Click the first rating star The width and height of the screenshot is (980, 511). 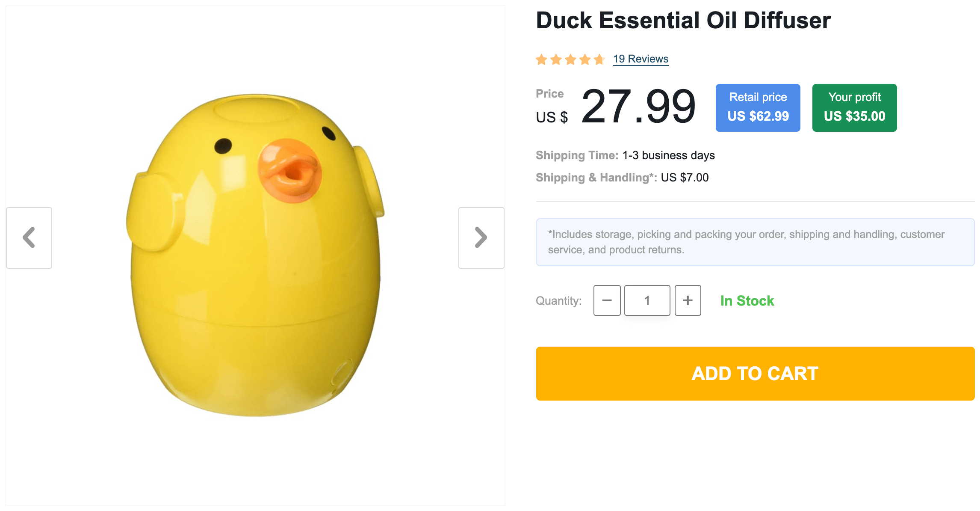pyautogui.click(x=542, y=59)
